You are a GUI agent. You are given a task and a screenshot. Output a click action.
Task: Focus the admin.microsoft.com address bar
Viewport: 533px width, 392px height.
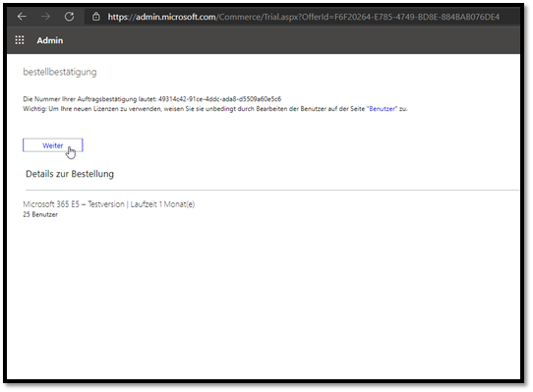tap(303, 17)
